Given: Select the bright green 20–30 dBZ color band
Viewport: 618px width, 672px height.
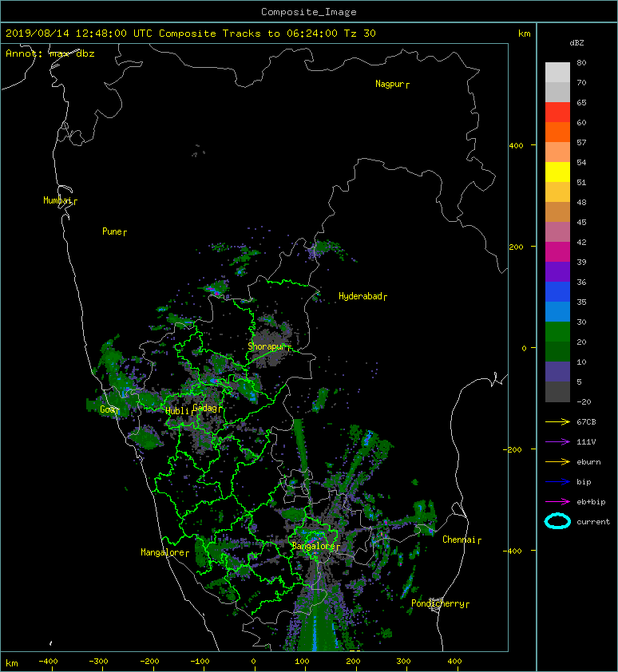Looking at the screenshot, I should [557, 332].
